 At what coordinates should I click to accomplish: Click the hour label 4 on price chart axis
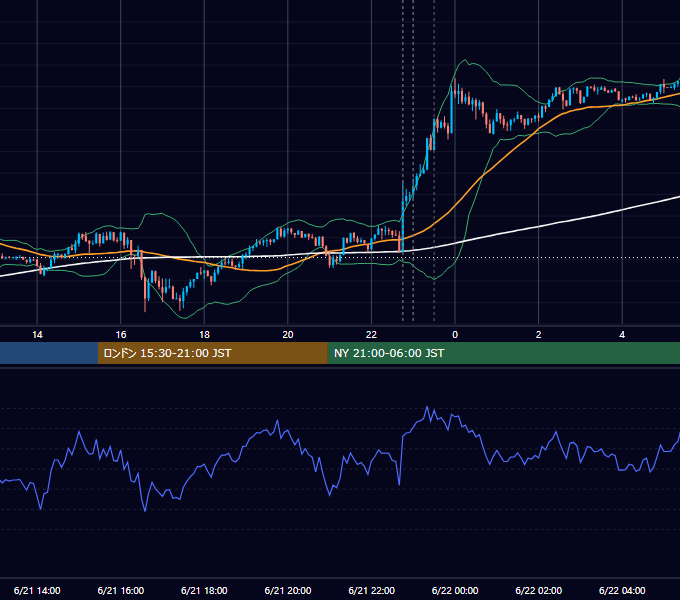[622, 335]
